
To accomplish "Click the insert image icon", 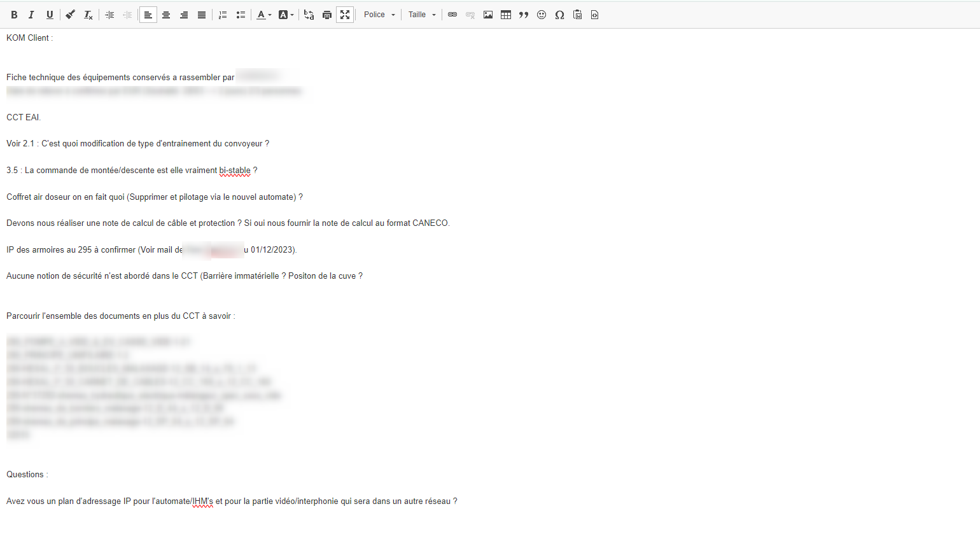I will tap(488, 15).
